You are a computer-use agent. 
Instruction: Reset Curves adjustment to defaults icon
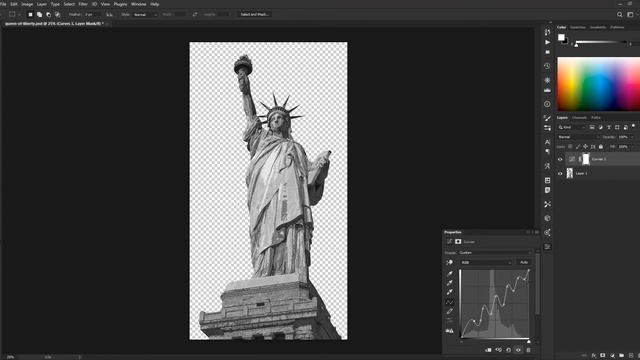[509, 350]
